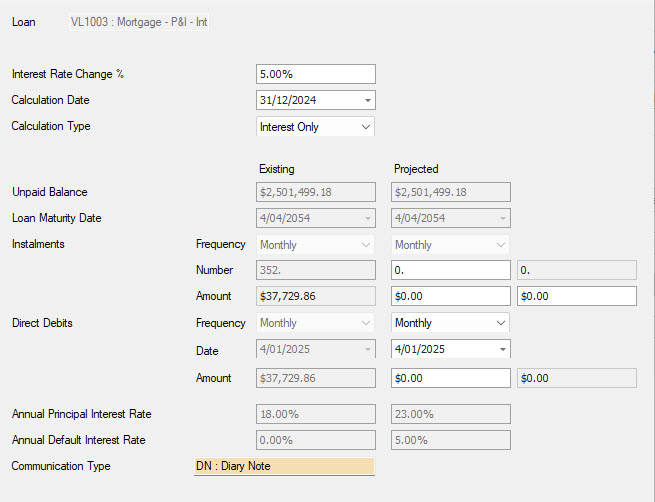Click Projected Direct Debits Amount white field
Viewport: 655px width, 502px height.
click(x=451, y=378)
